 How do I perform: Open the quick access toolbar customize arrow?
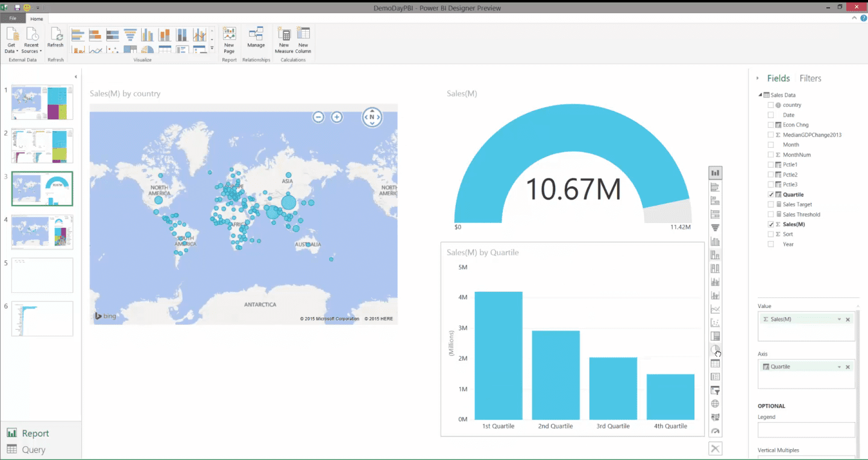37,8
